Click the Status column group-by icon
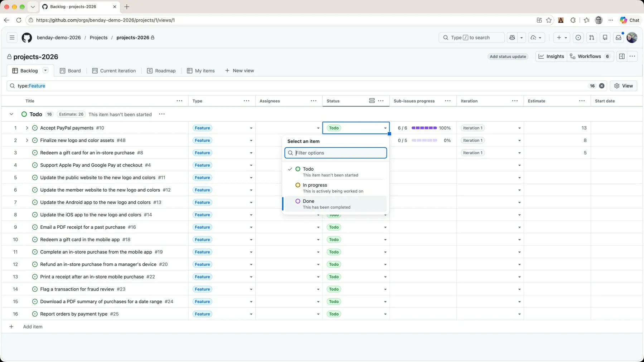The width and height of the screenshot is (644, 362). tap(372, 101)
